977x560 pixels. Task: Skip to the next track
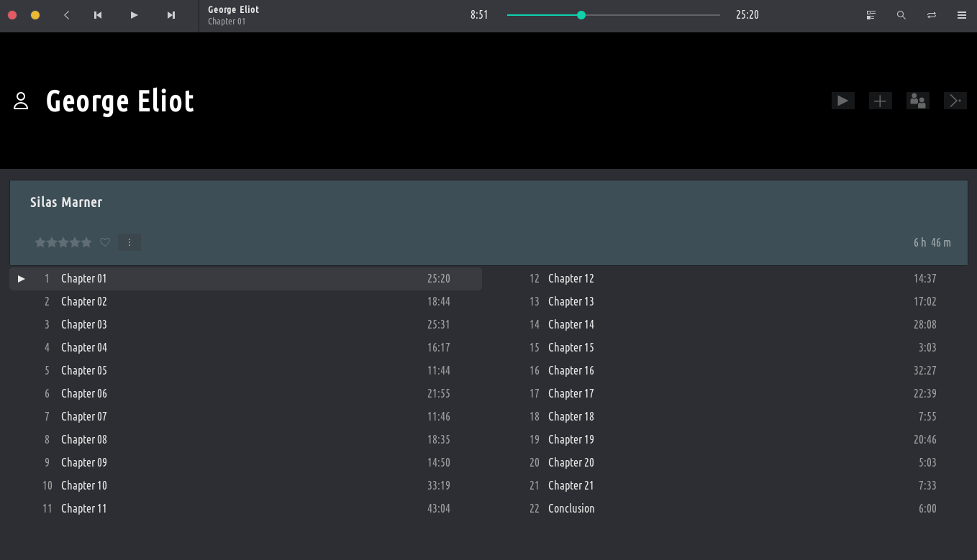pyautogui.click(x=171, y=15)
